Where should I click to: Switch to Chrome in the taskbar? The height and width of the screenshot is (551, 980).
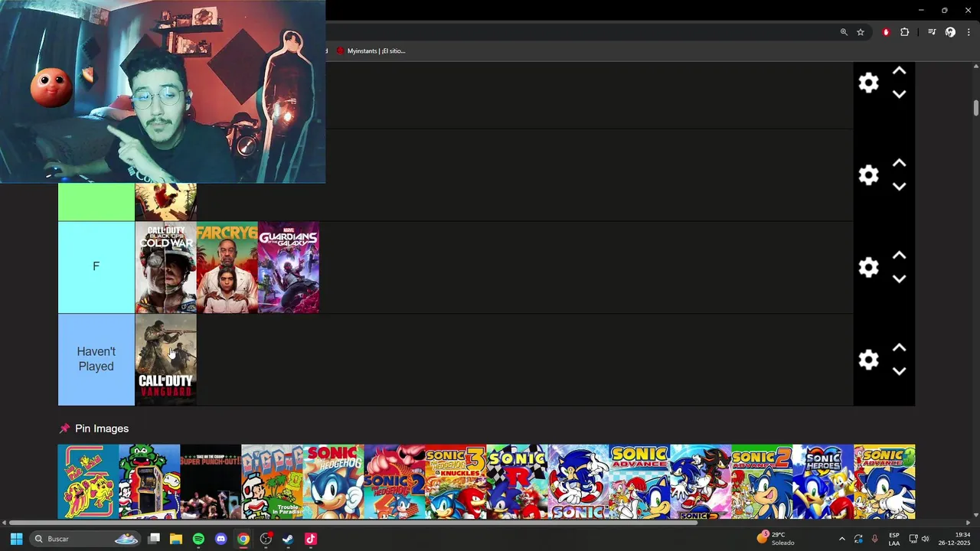tap(243, 539)
